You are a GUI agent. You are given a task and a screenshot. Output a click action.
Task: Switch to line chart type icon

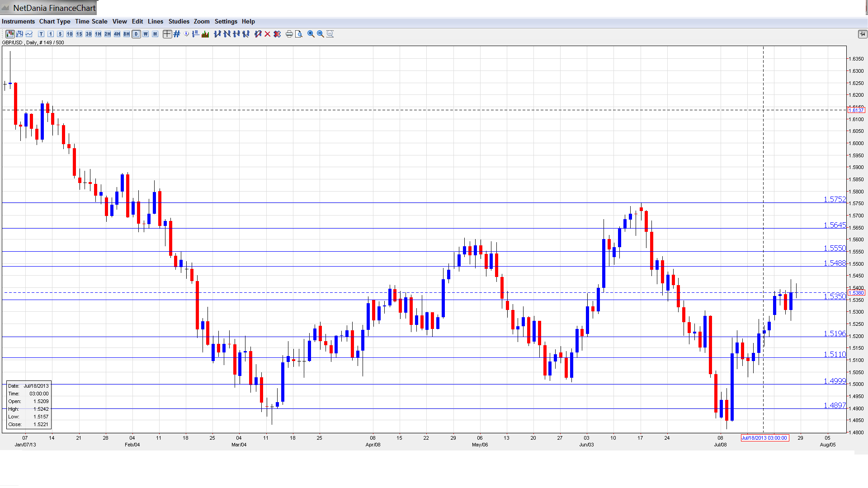tap(29, 34)
